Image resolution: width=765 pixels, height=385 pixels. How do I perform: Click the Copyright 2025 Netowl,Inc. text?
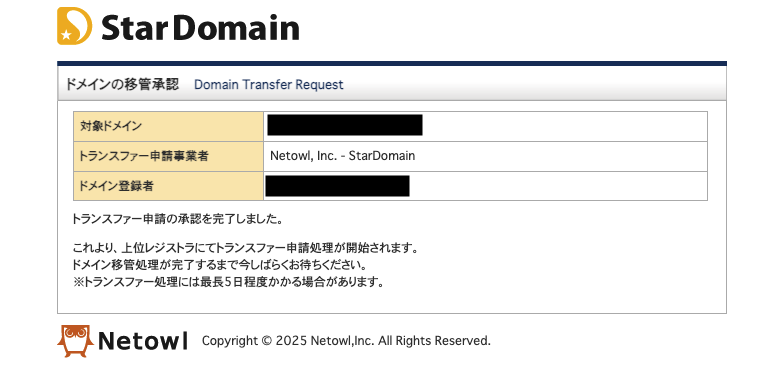click(x=346, y=341)
